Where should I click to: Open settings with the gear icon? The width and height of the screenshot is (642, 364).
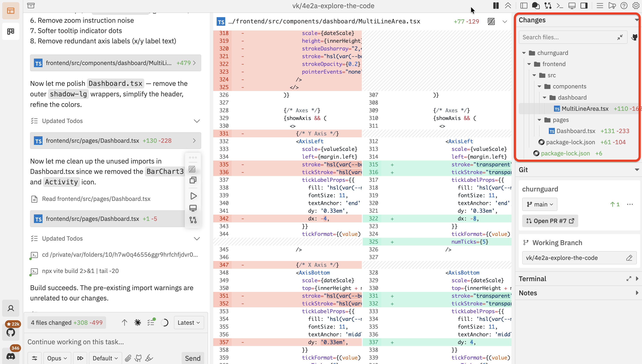point(636,6)
